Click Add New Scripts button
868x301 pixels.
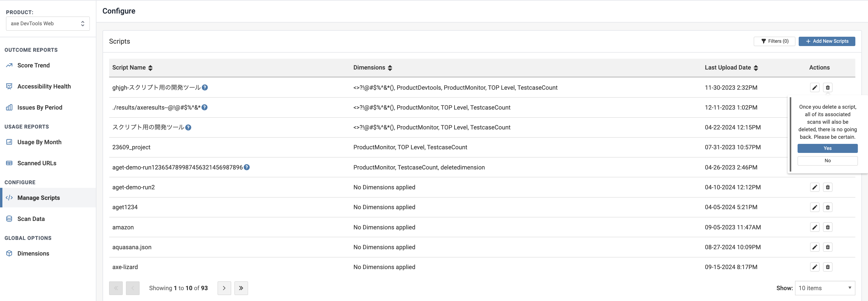[x=826, y=41]
